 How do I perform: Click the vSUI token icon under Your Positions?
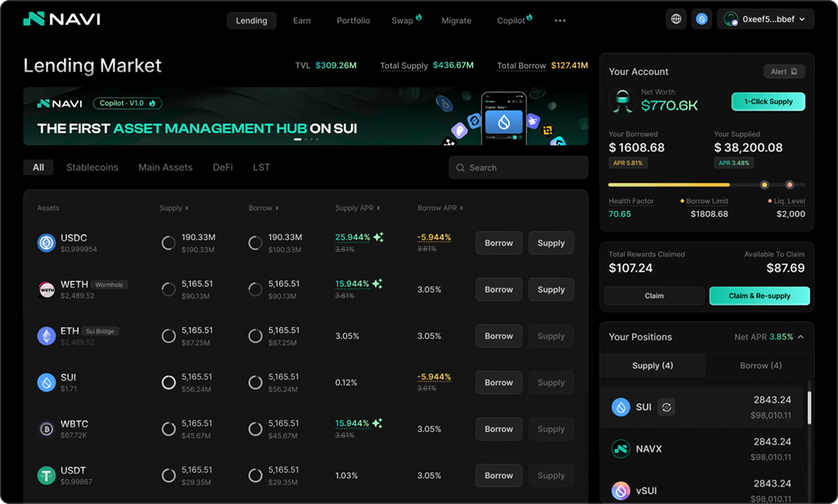point(621,490)
